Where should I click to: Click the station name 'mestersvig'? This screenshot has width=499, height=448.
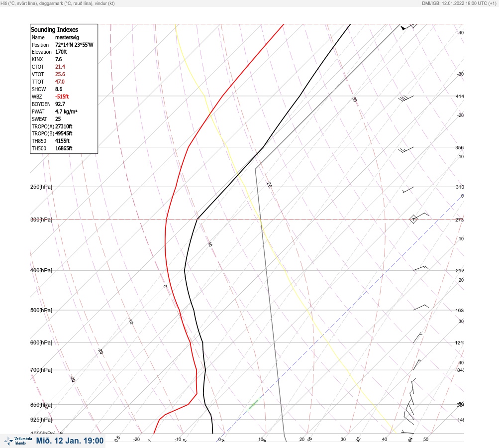(67, 37)
